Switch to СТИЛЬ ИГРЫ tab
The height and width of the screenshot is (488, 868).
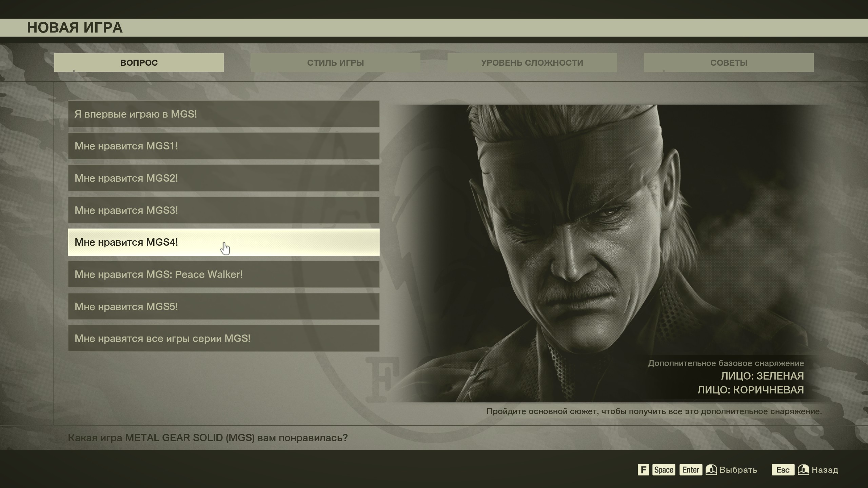tap(336, 62)
